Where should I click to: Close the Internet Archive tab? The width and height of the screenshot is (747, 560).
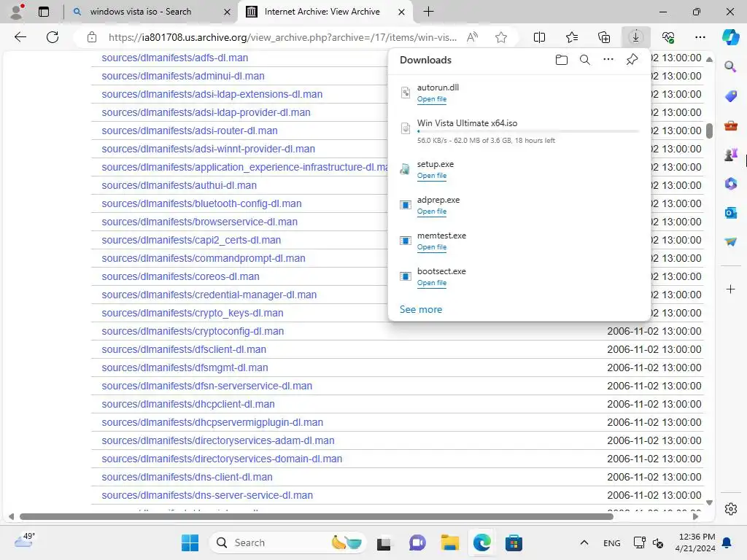402,12
